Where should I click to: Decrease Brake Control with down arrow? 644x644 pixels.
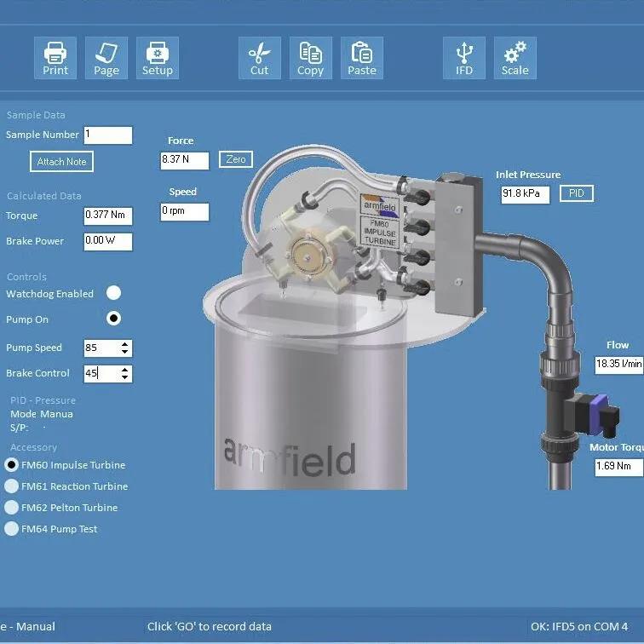pos(125,377)
